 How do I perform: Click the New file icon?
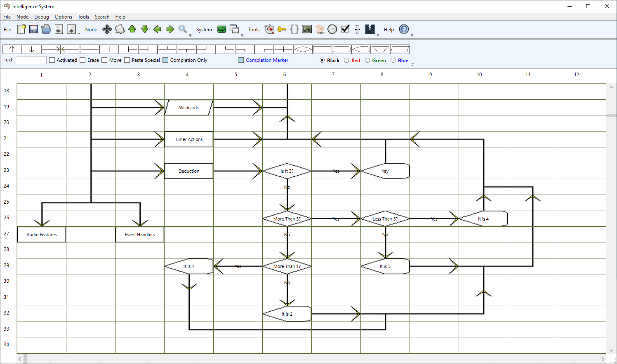(21, 29)
